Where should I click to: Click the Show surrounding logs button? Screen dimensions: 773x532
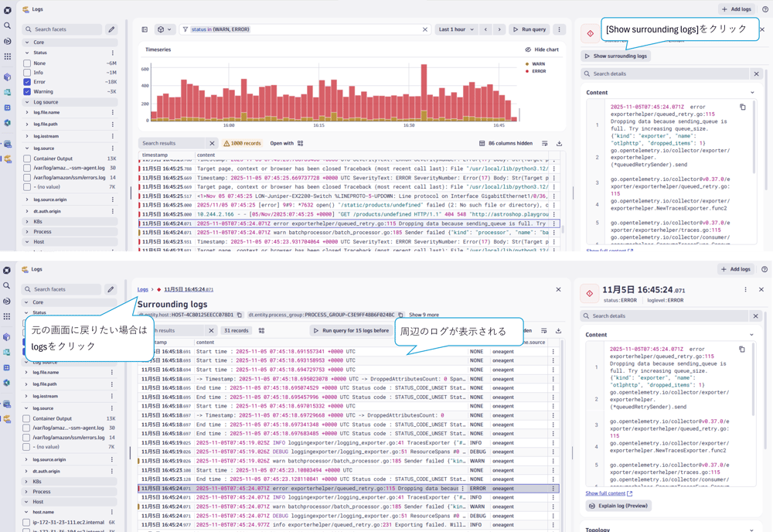pyautogui.click(x=616, y=56)
